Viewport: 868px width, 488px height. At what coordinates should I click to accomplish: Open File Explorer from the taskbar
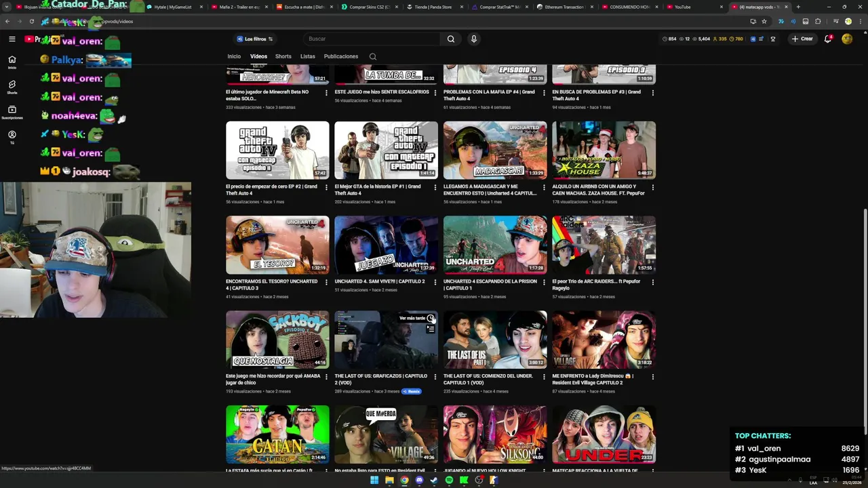tap(389, 481)
